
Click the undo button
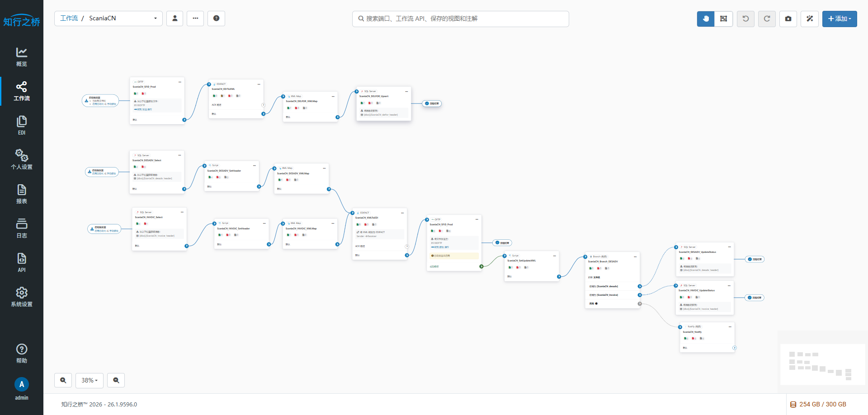pos(745,19)
